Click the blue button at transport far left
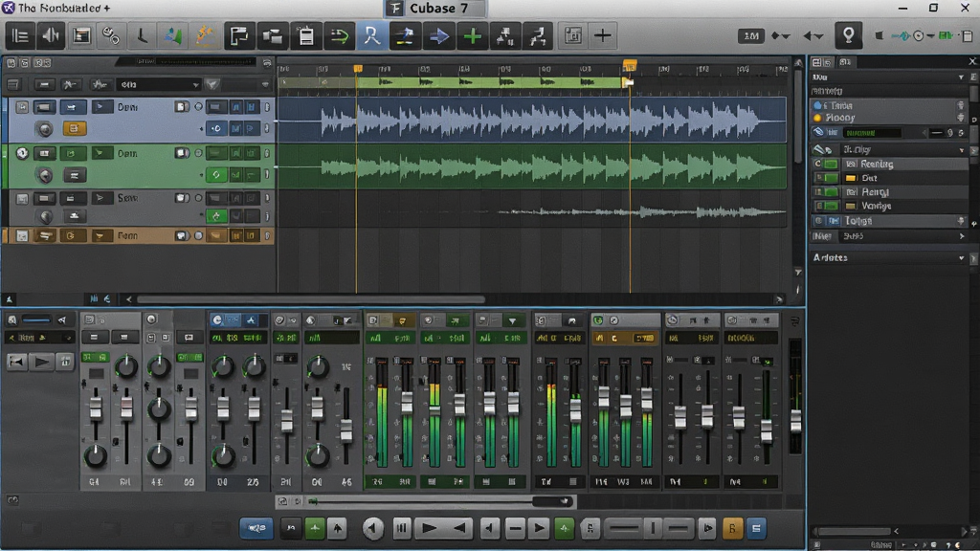This screenshot has width=980, height=551. 256,528
